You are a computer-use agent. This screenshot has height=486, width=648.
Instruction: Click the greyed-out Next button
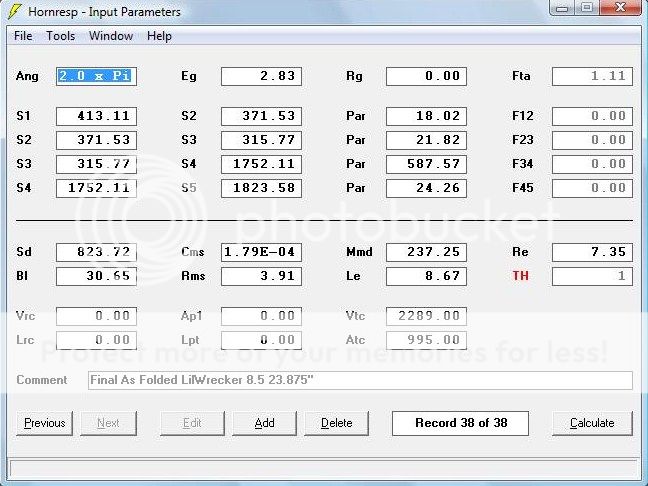[108, 423]
